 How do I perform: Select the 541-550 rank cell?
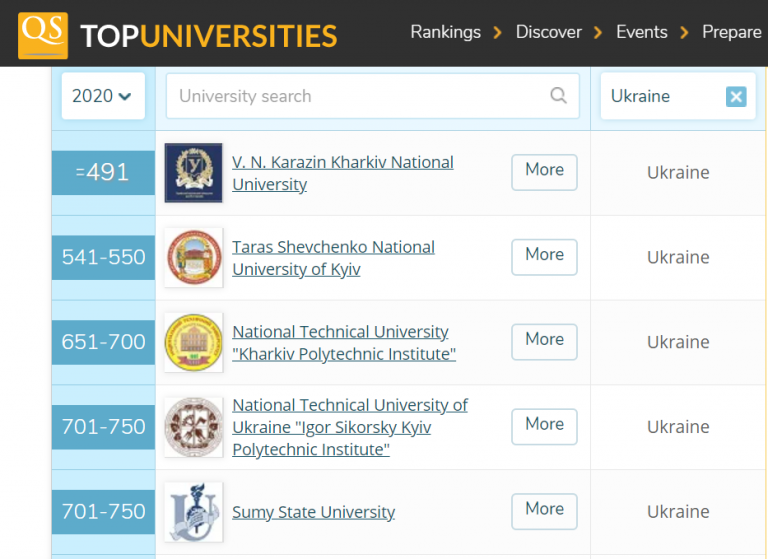[x=103, y=257]
